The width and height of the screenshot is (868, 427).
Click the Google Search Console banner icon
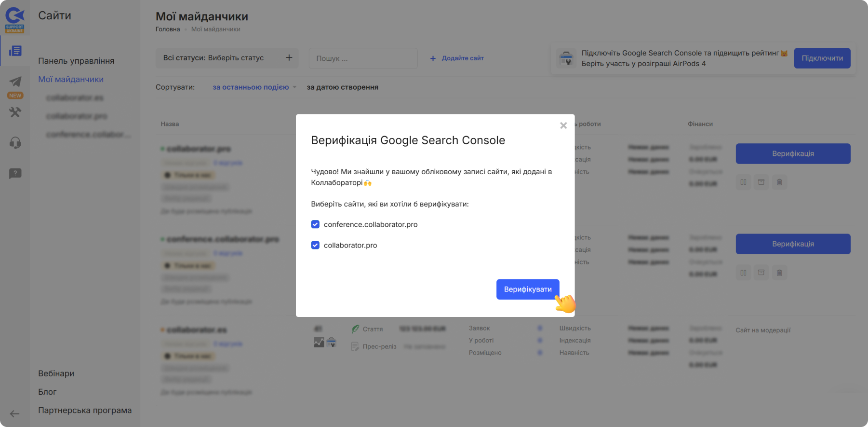click(566, 58)
